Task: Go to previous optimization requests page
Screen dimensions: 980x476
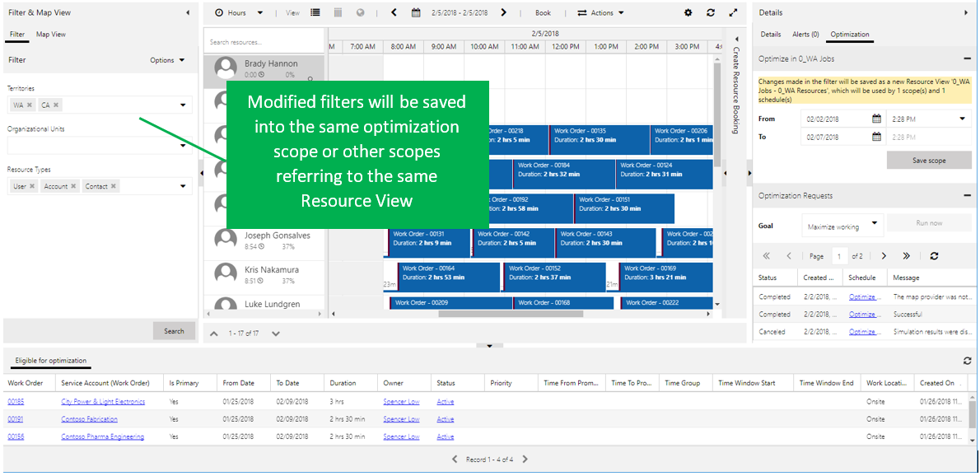Action: (x=789, y=255)
